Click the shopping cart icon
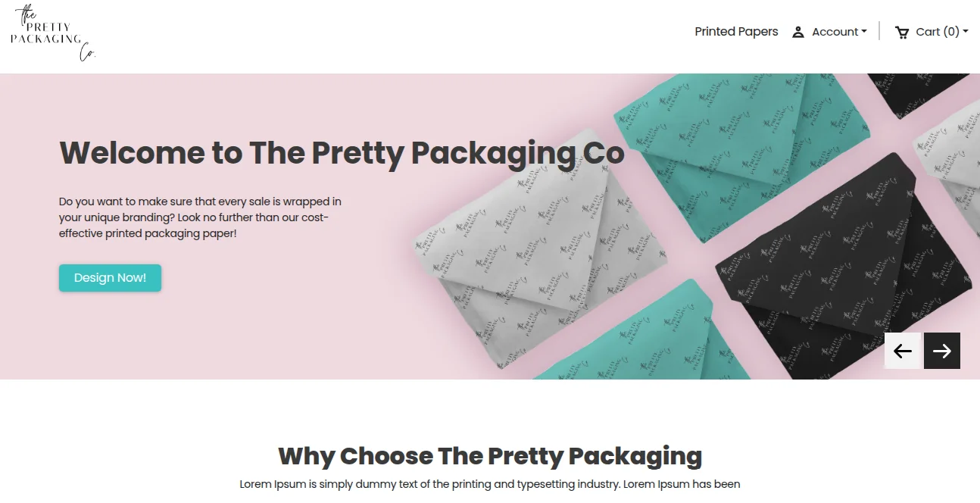Image resolution: width=980 pixels, height=503 pixels. pos(902,32)
